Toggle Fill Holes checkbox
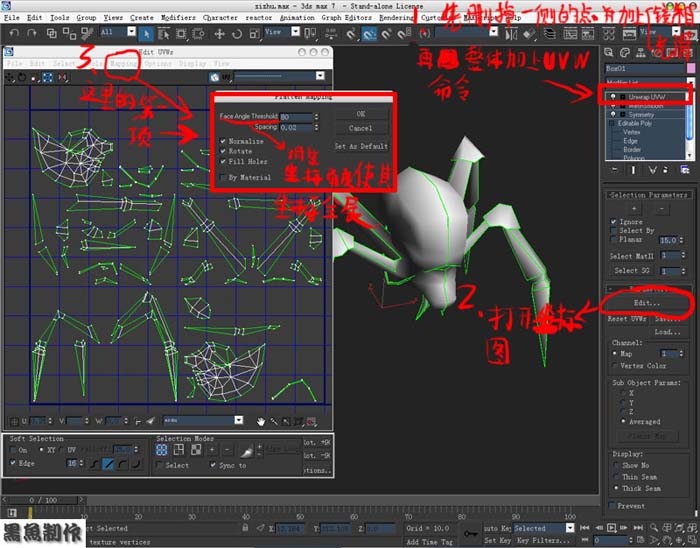700x548 pixels. click(223, 162)
